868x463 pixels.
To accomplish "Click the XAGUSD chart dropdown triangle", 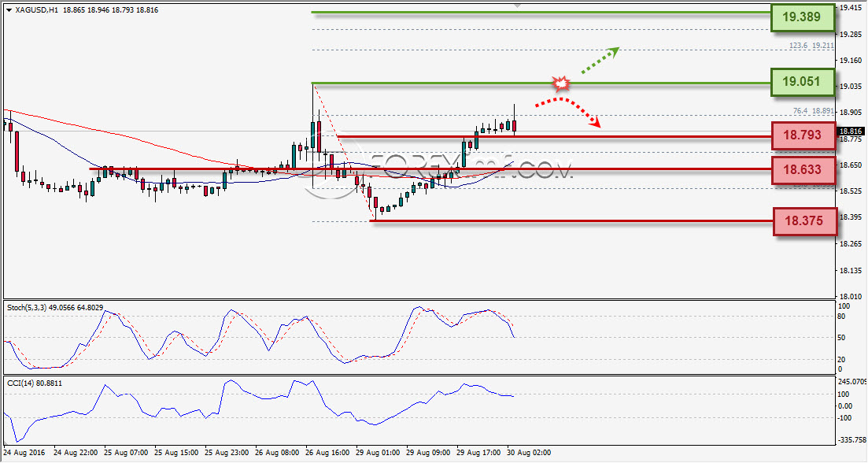I will 9,10.
